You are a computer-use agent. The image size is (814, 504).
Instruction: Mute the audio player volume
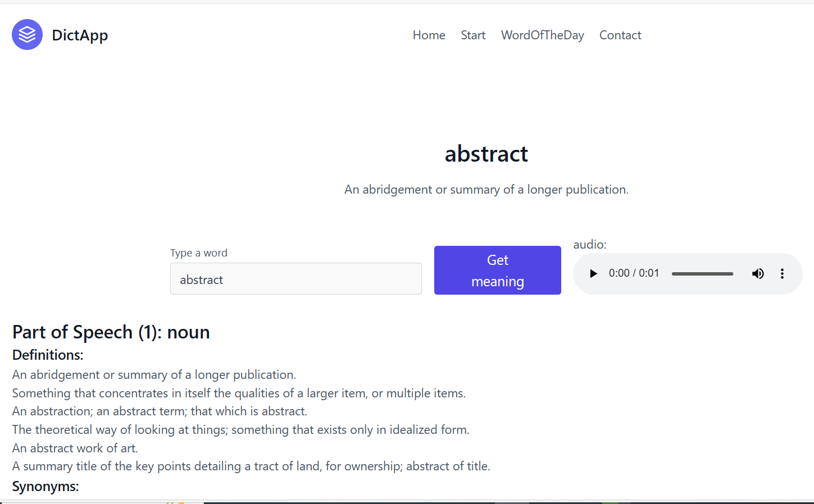(x=758, y=274)
